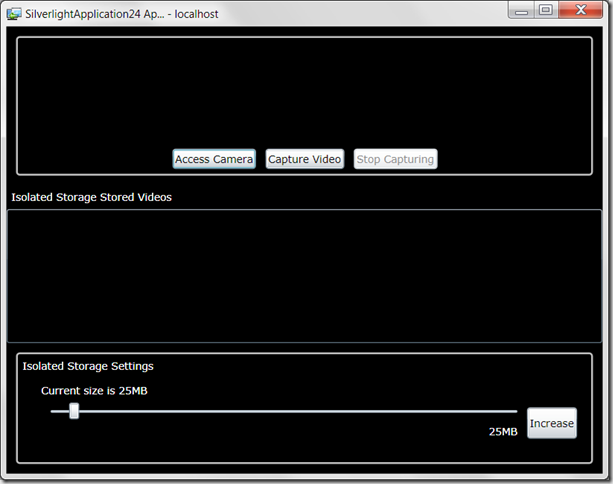Minimize the SilverlightApplication24 window
613x484 pixels.
tap(521, 11)
